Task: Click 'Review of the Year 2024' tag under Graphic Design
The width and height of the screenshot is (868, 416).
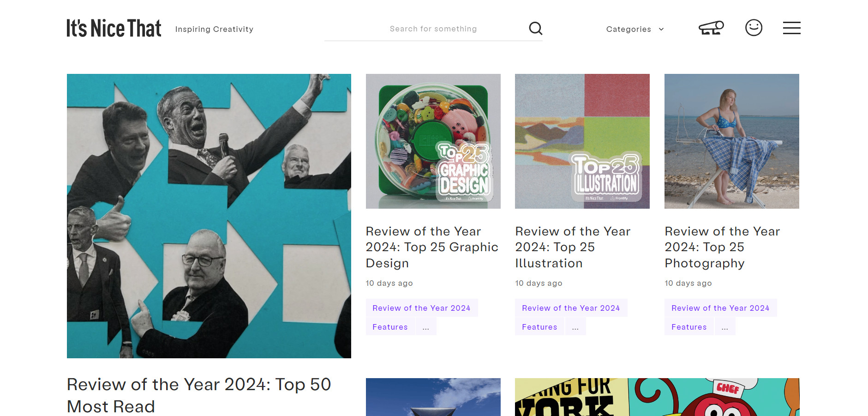Action: tap(421, 308)
